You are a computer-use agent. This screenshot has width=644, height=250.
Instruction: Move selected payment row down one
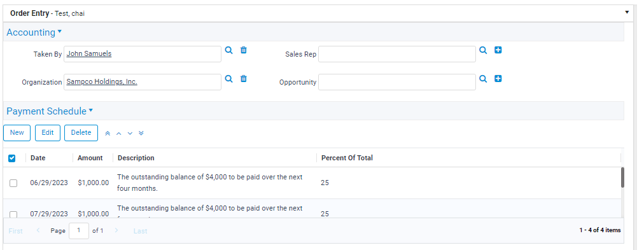130,134
